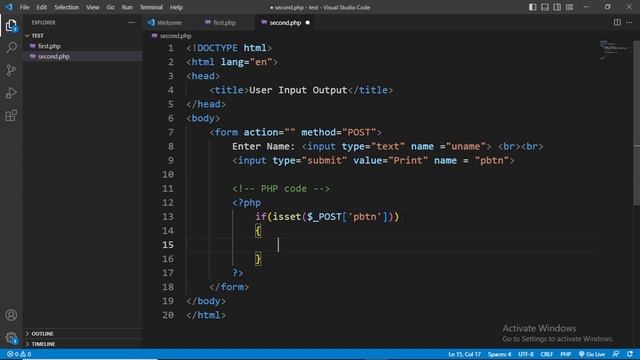Image resolution: width=640 pixels, height=360 pixels.
Task: Click line number 7 in gutter
Action: point(171,132)
